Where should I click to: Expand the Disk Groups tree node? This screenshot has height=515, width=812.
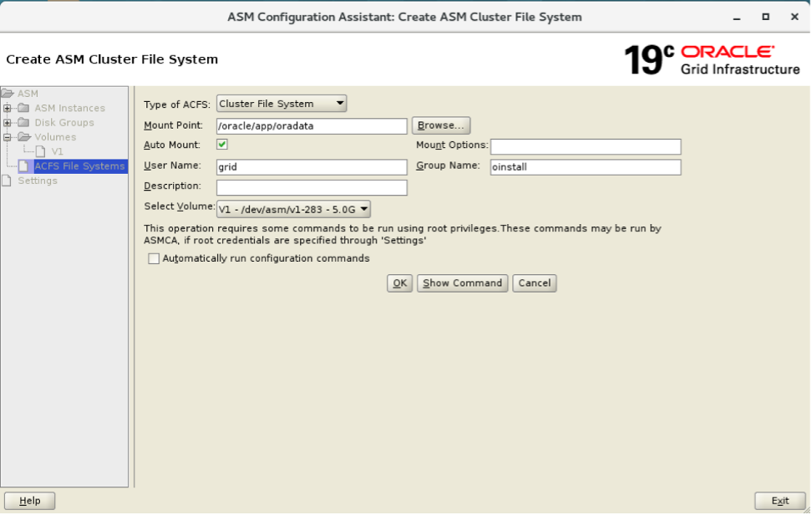[x=8, y=123]
